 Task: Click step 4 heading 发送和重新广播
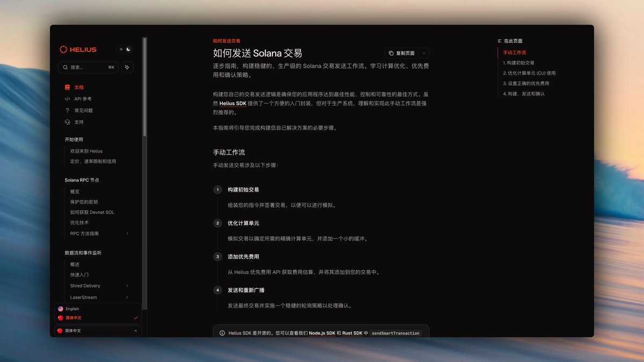(246, 290)
